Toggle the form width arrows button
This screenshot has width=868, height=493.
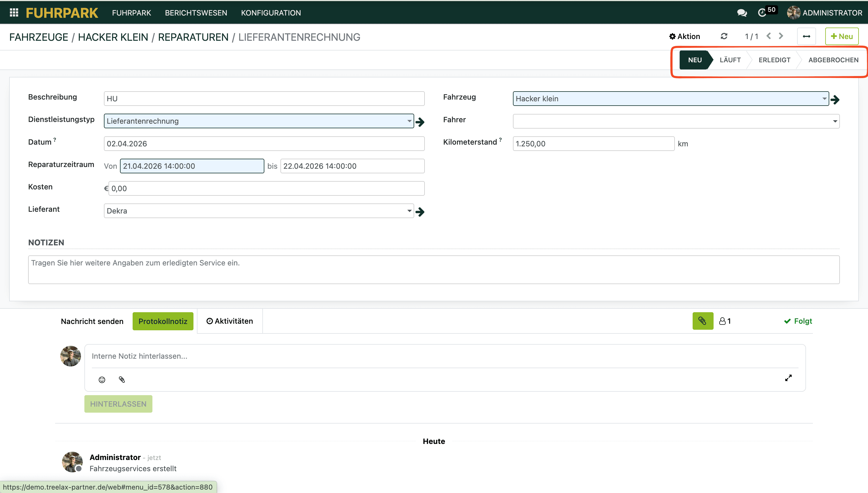pos(806,36)
